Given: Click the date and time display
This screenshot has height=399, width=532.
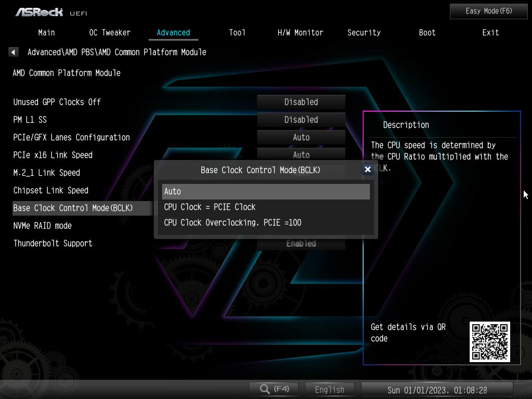Looking at the screenshot, I should point(437,390).
